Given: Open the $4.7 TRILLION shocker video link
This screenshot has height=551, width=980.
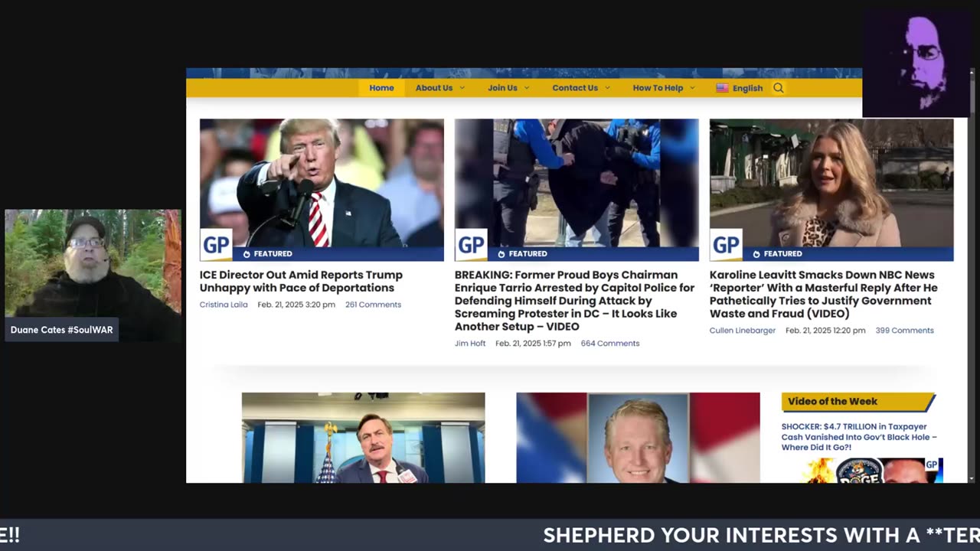Looking at the screenshot, I should click(859, 437).
